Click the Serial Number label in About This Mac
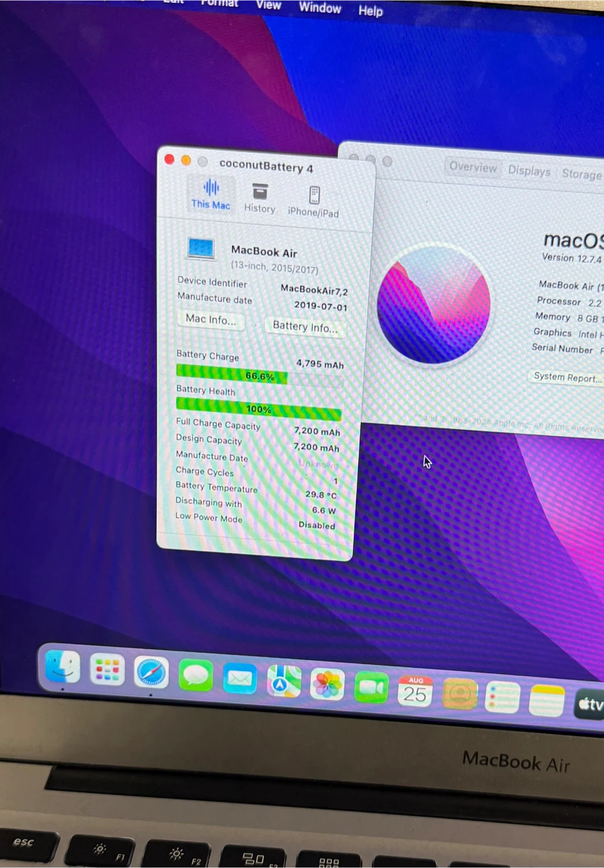 [x=562, y=348]
